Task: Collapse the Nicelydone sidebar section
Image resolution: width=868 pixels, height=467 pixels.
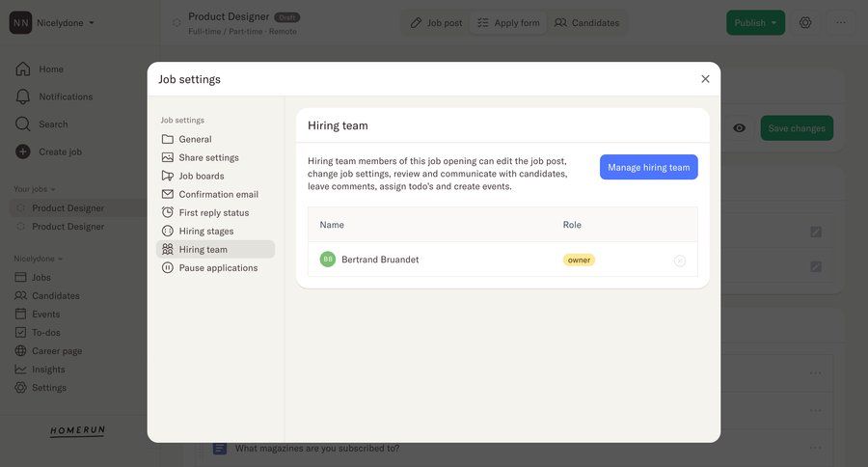Action: [39, 259]
